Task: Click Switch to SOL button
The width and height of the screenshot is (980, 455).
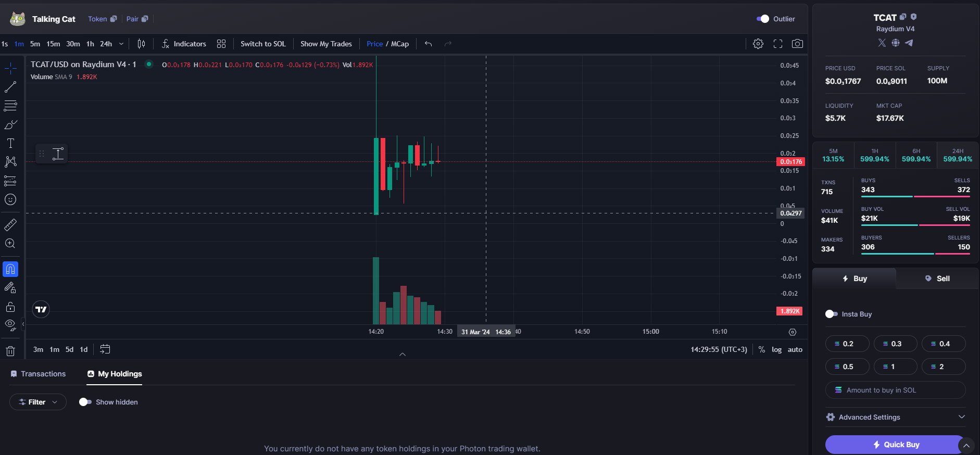Action: point(263,44)
